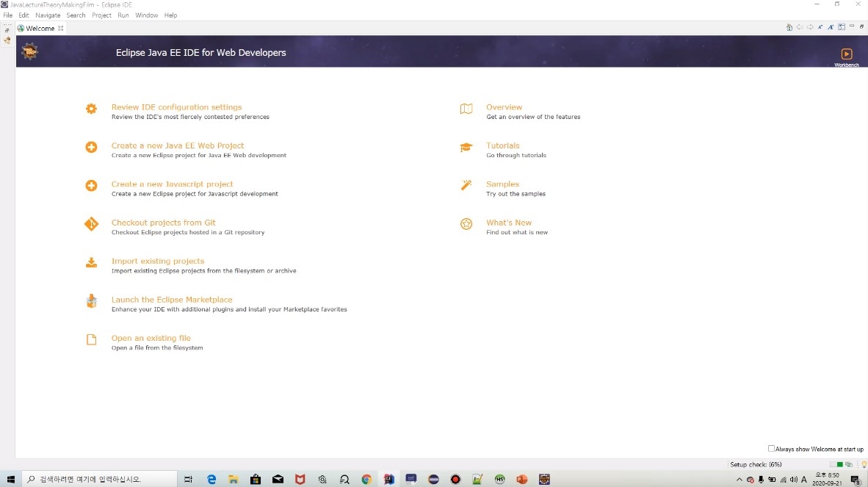Restore the collapsed view in left trim
Image resolution: width=868 pixels, height=487 pixels.
pos(7,30)
